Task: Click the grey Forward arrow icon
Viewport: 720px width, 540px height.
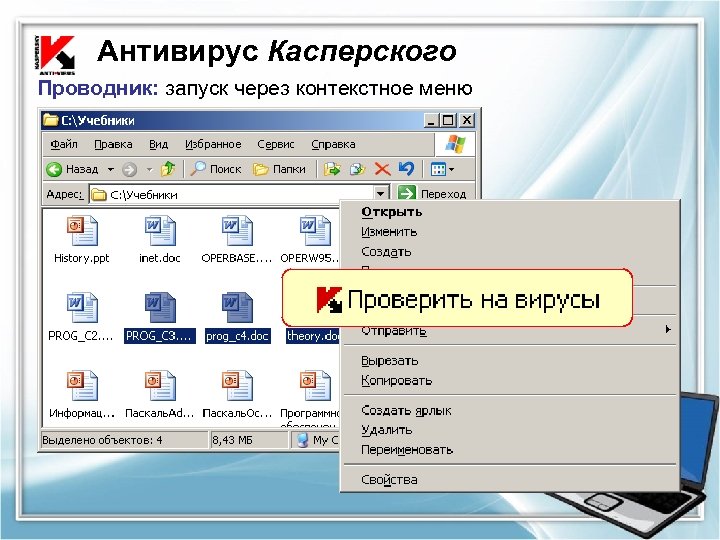Action: tap(129, 170)
